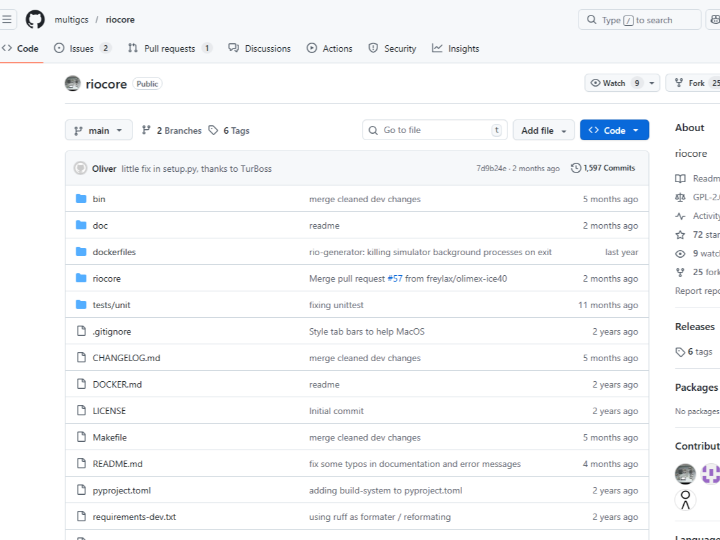The image size is (720, 540).
Task: Expand the main branch selector
Action: pyautogui.click(x=98, y=130)
